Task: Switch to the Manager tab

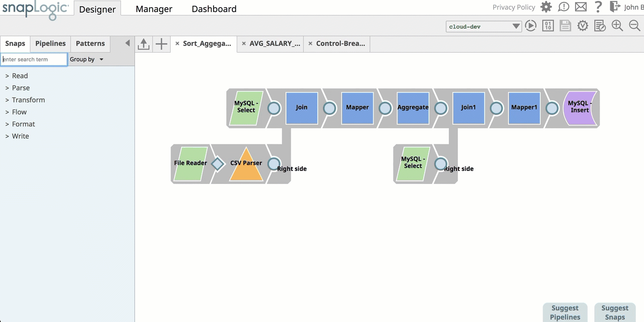Action: pos(154,9)
